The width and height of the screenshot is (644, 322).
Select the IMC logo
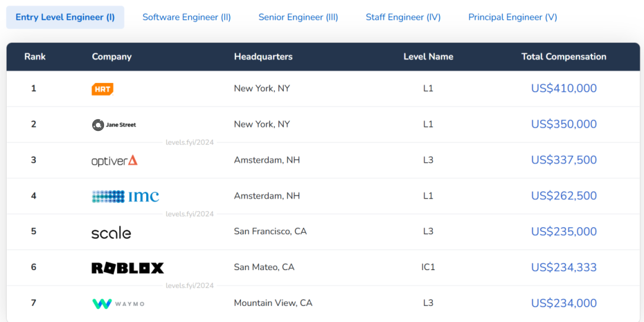(125, 196)
